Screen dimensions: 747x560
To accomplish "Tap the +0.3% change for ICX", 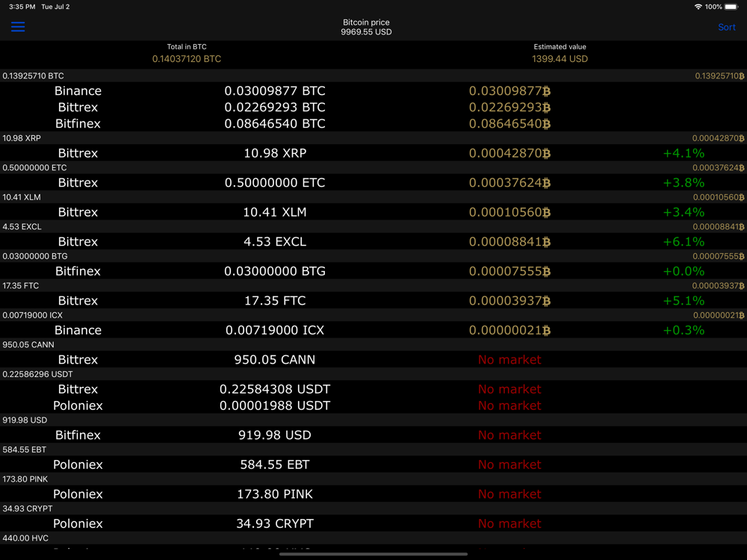I will click(x=684, y=330).
